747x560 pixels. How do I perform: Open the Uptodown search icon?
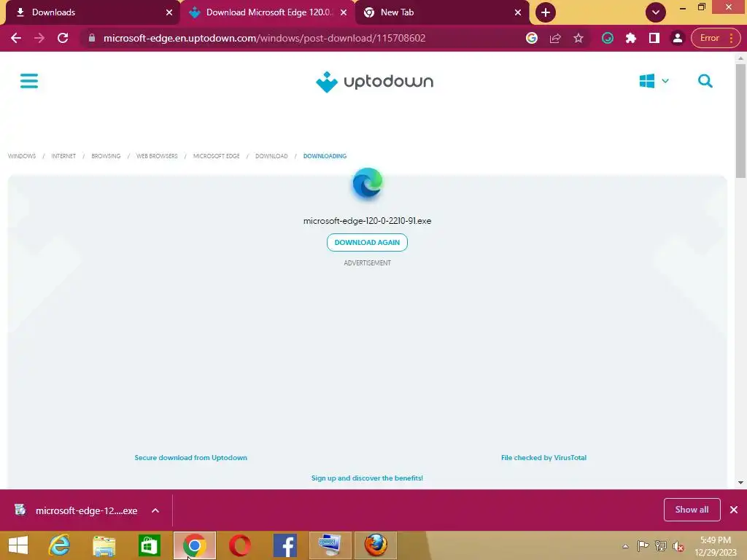[x=705, y=81]
